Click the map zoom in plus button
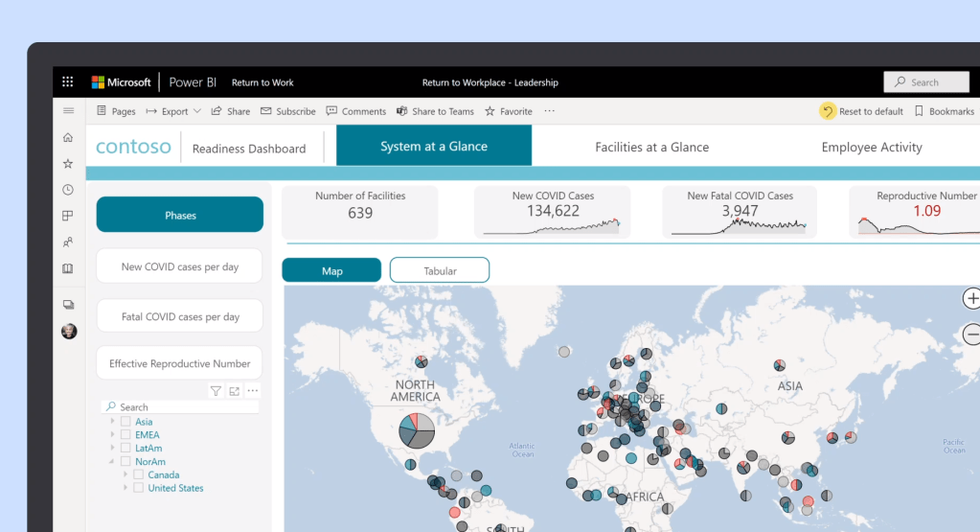The height and width of the screenshot is (532, 980). [x=971, y=298]
